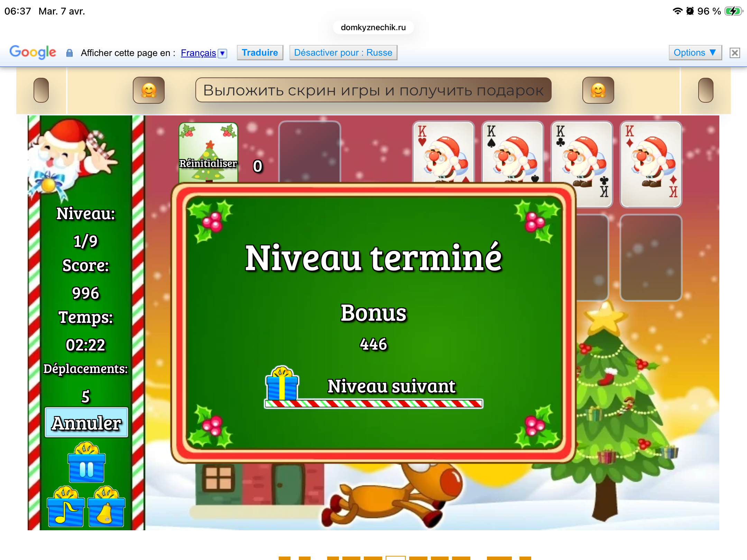Click Désactiver pour : Russe

pyautogui.click(x=343, y=53)
